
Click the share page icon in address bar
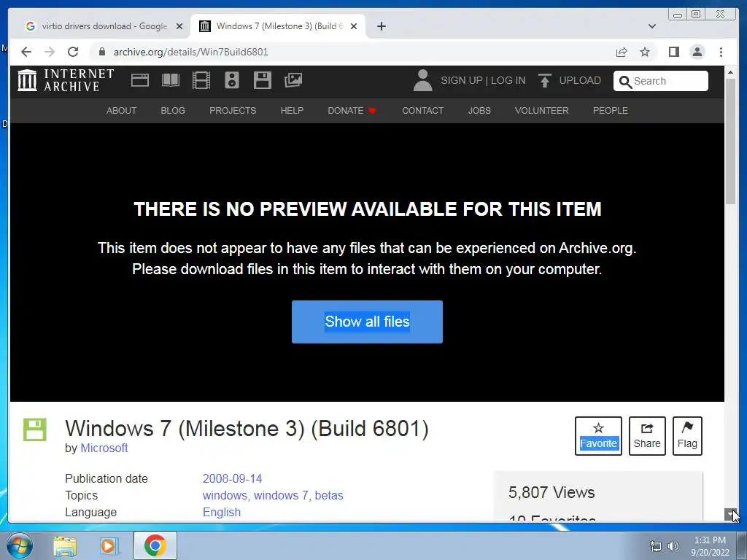[x=622, y=52]
